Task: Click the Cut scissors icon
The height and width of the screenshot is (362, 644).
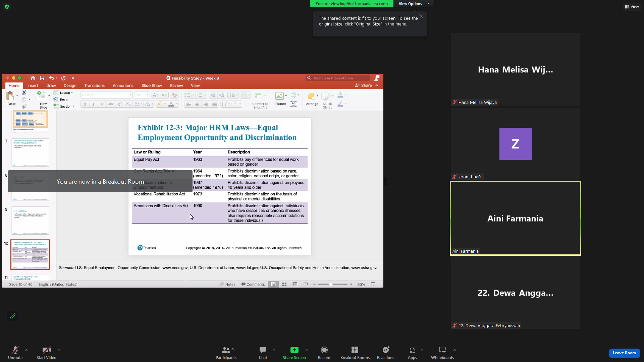Action: point(24,93)
